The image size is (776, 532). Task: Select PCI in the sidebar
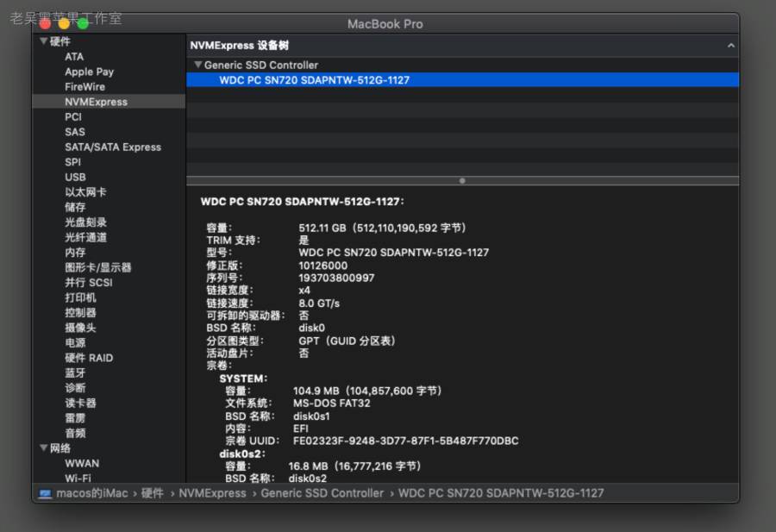(73, 116)
